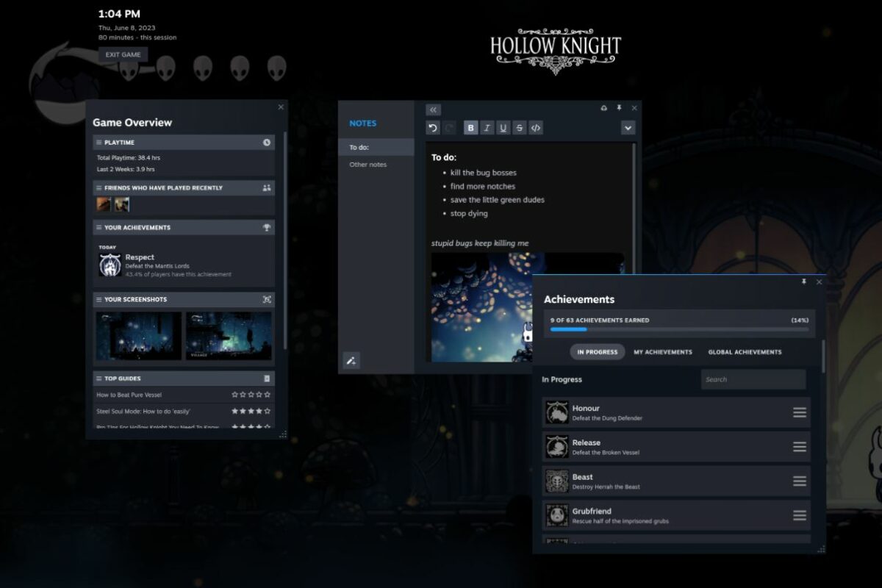Select the underline formatting tool
This screenshot has height=588, width=882.
503,128
